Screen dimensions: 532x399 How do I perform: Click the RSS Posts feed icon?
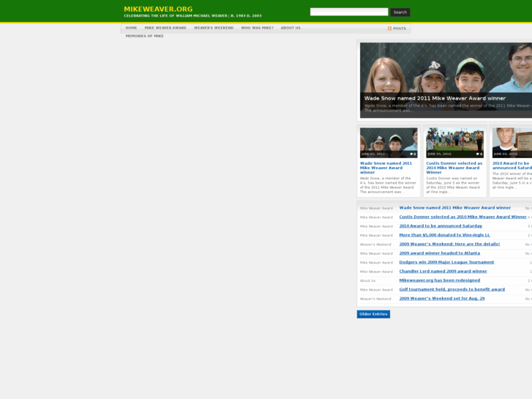tap(390, 29)
